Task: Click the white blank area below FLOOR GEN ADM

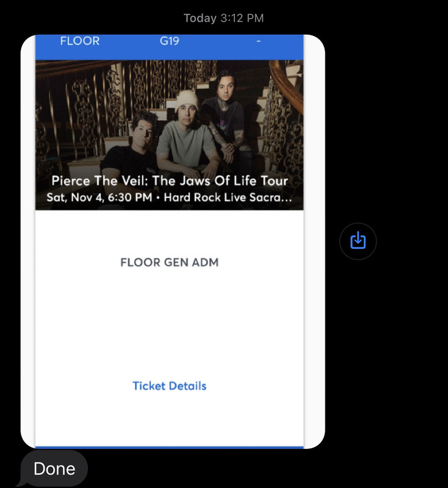Action: [x=169, y=324]
